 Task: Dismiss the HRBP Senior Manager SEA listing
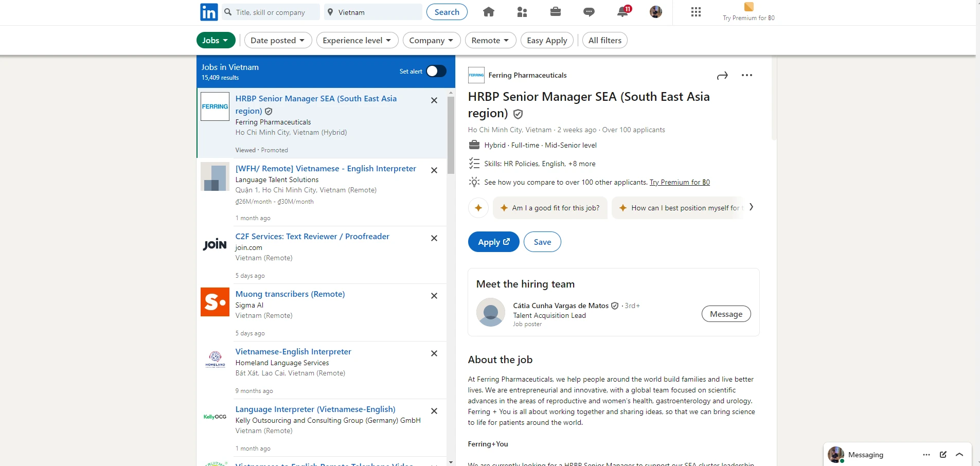pos(434,100)
